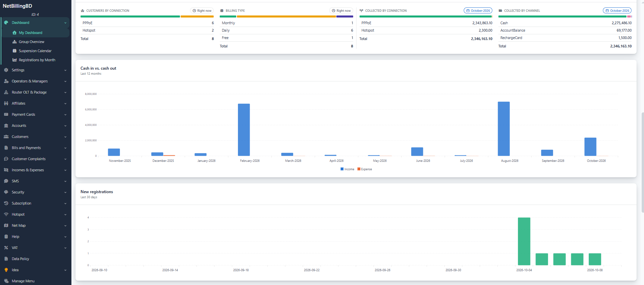Expand the SMS sidebar section
Screen dimensions: 644x285
coord(35,181)
